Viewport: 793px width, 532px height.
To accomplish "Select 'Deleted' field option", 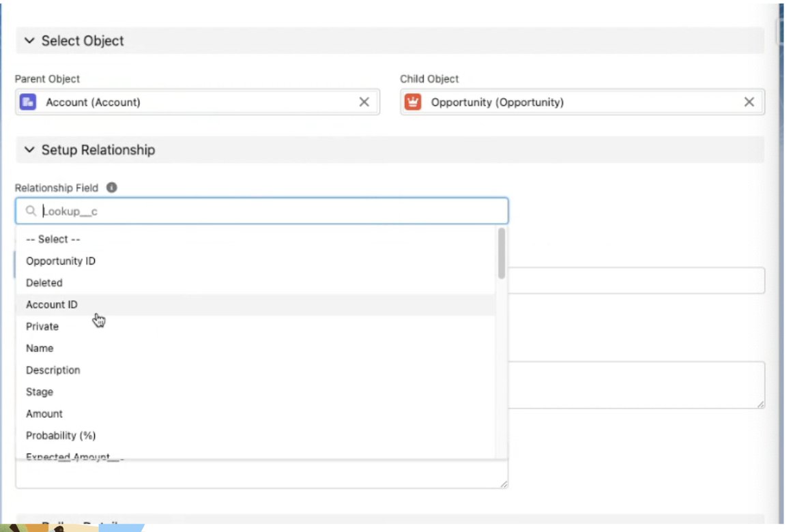I will coord(255,282).
